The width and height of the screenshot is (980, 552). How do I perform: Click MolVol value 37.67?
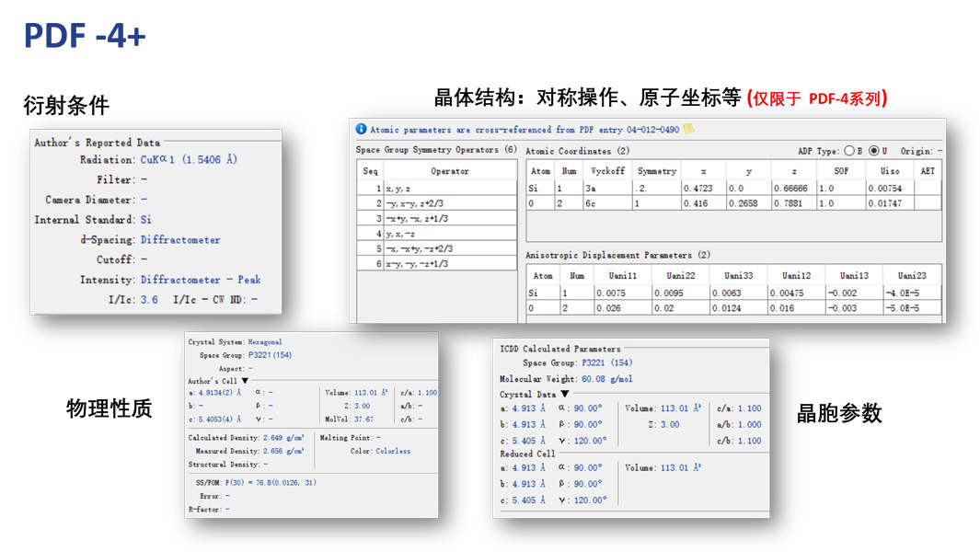tap(363, 419)
